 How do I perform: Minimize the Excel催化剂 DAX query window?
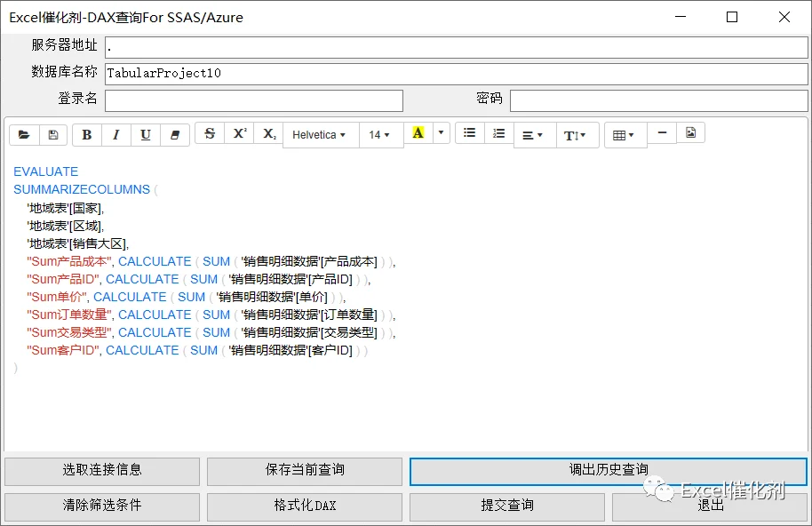coord(681,17)
